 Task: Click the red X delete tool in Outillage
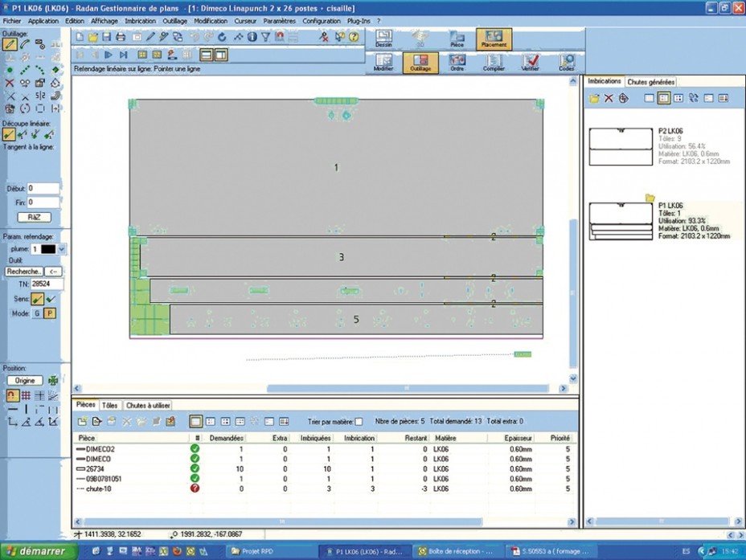[x=10, y=84]
